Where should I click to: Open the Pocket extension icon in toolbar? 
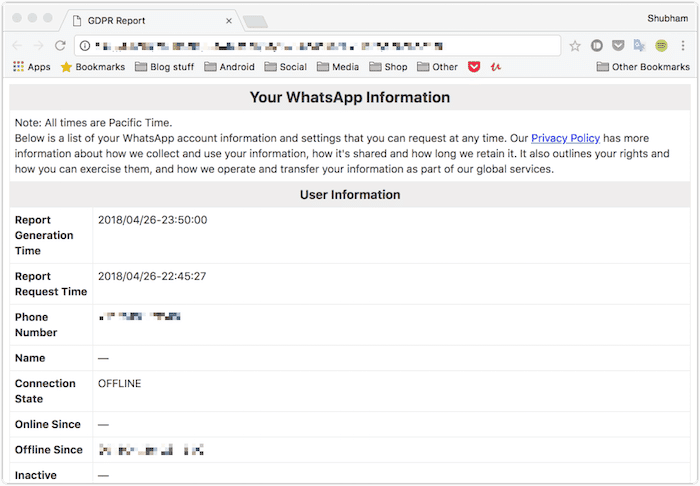(x=618, y=46)
